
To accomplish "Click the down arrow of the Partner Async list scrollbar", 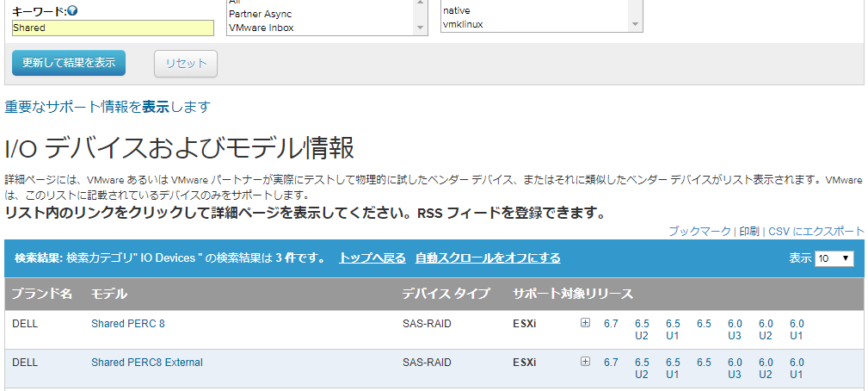I will click(x=420, y=28).
